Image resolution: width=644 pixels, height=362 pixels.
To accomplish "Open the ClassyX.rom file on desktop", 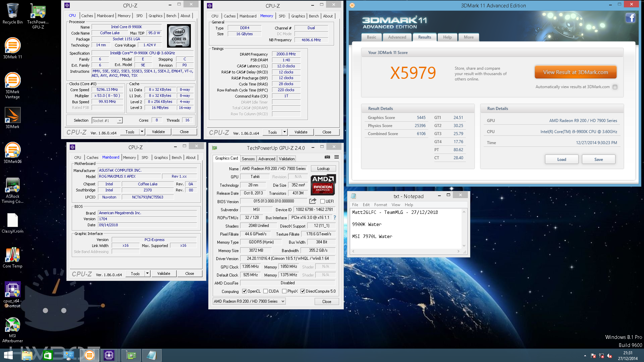I will (12, 223).
